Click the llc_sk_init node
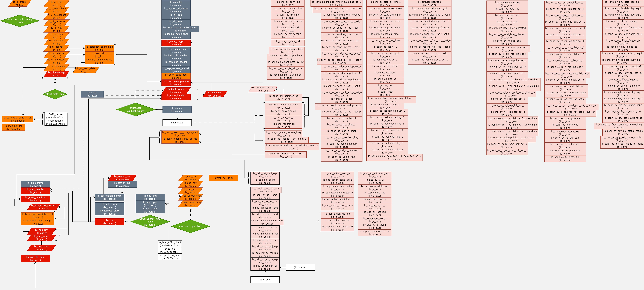Image resolution: width=644 pixels, height=290 pixels. pos(177,110)
